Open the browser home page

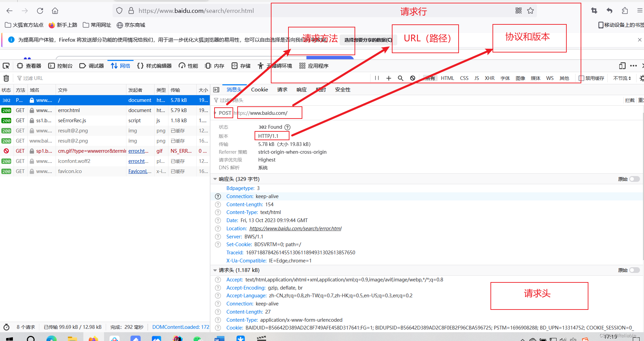pos(55,11)
